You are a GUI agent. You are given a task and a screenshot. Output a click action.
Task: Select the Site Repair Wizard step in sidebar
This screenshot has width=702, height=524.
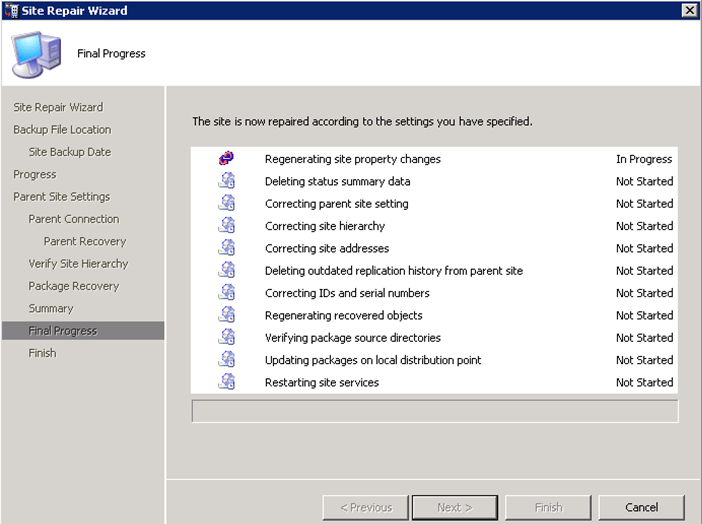click(58, 107)
